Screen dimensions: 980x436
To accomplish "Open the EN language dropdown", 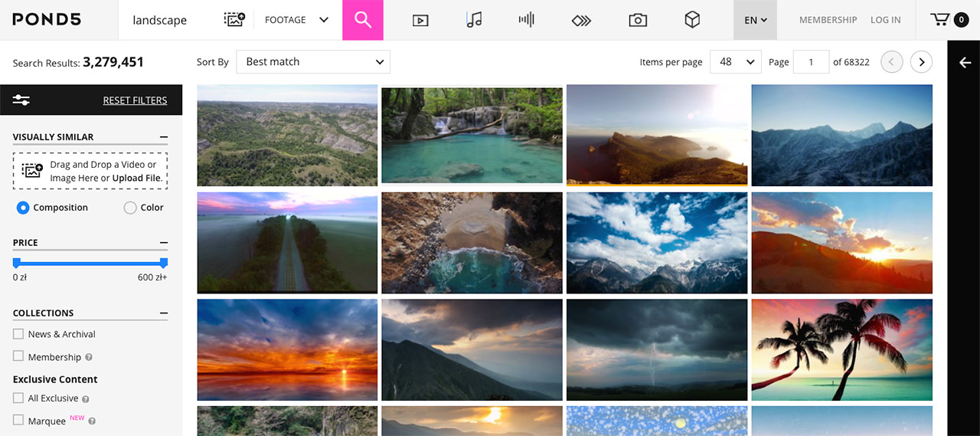I will coord(755,20).
